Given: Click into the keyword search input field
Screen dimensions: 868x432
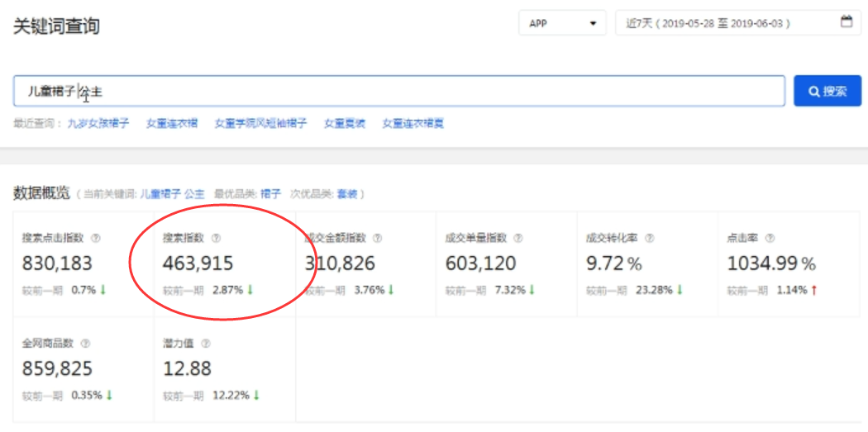Looking at the screenshot, I should [399, 91].
